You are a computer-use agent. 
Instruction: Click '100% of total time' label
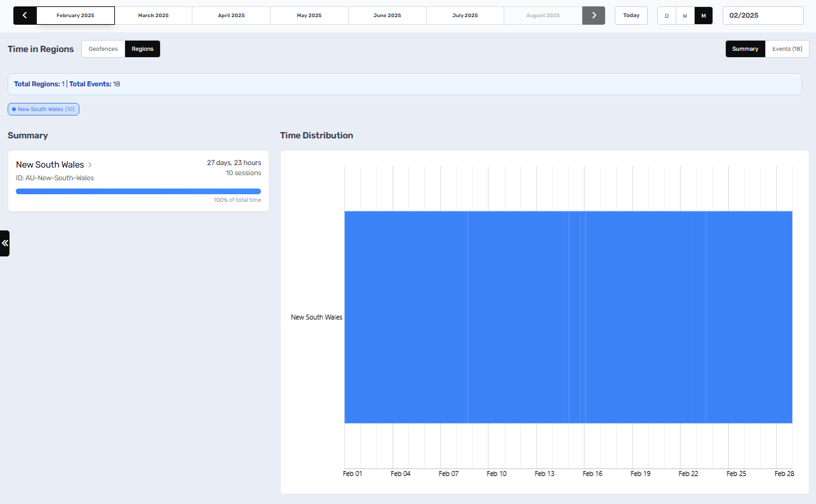click(237, 200)
